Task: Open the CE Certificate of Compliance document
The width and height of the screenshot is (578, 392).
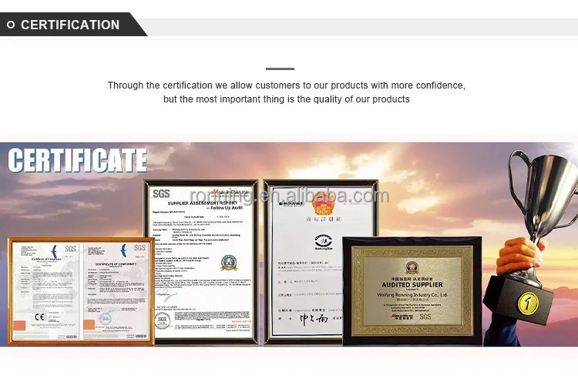Action: tap(46, 291)
